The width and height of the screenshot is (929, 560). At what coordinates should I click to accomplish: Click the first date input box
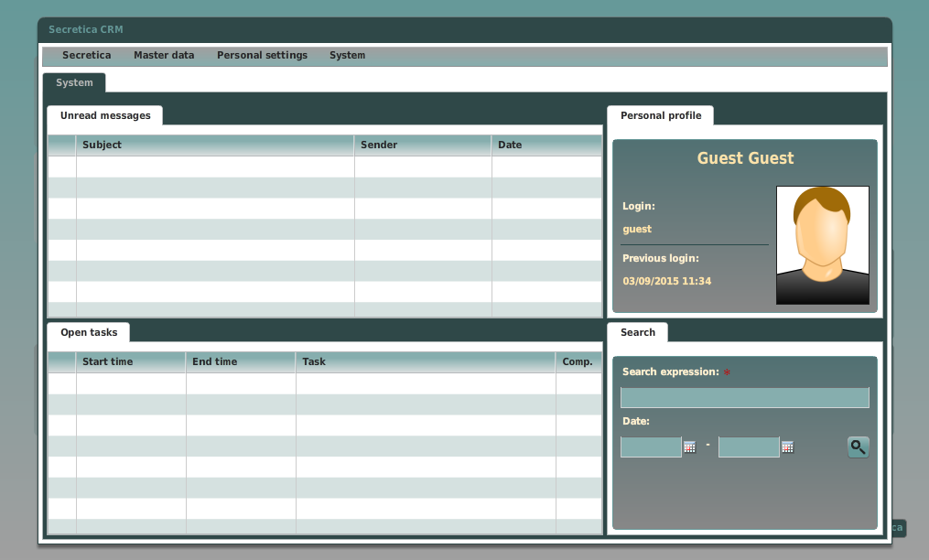tap(650, 447)
